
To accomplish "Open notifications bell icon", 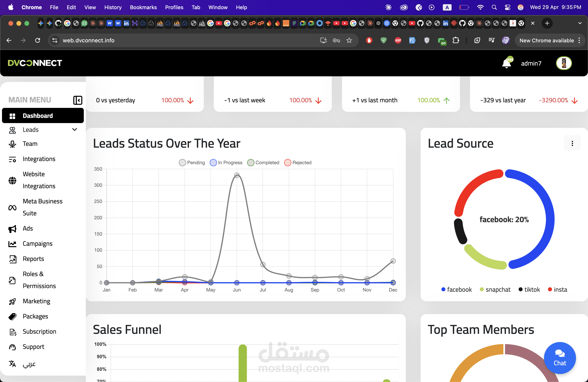I will pyautogui.click(x=506, y=63).
